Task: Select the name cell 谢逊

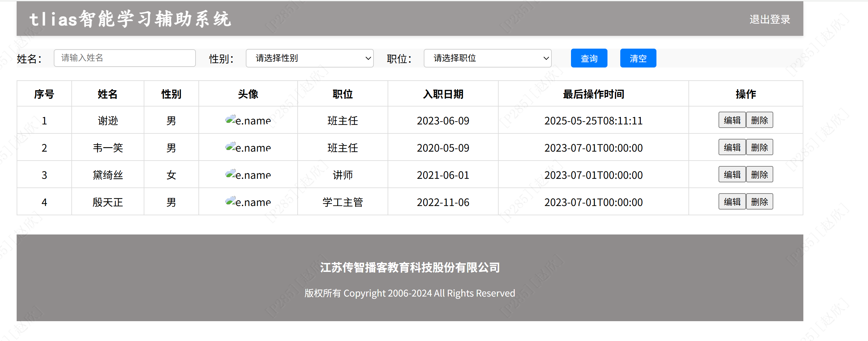Action: point(108,121)
